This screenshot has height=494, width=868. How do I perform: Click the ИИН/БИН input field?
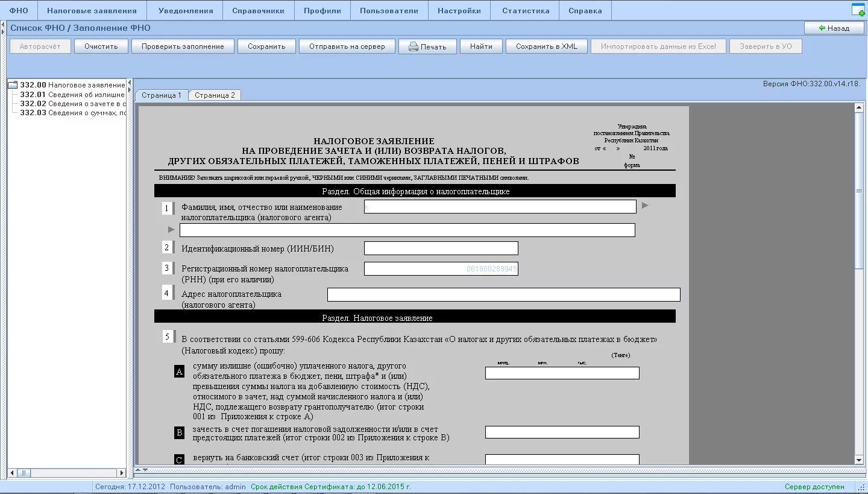click(x=441, y=248)
